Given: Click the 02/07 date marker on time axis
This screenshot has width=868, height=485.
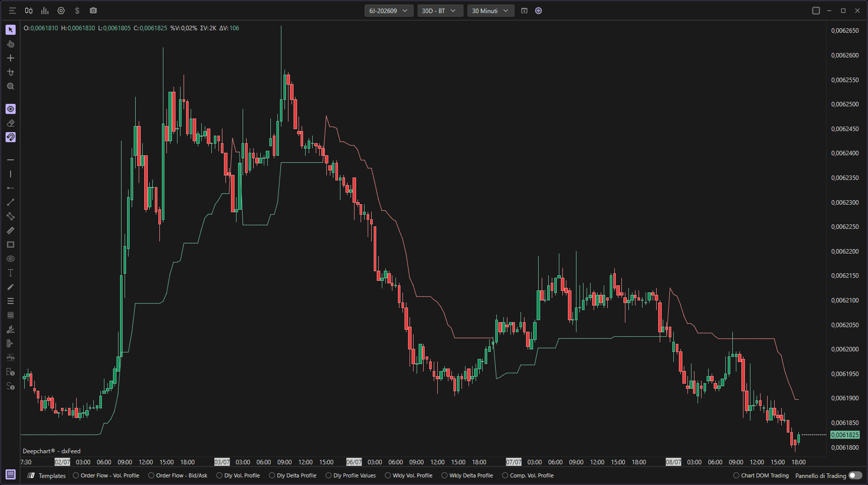Looking at the screenshot, I should 63,462.
